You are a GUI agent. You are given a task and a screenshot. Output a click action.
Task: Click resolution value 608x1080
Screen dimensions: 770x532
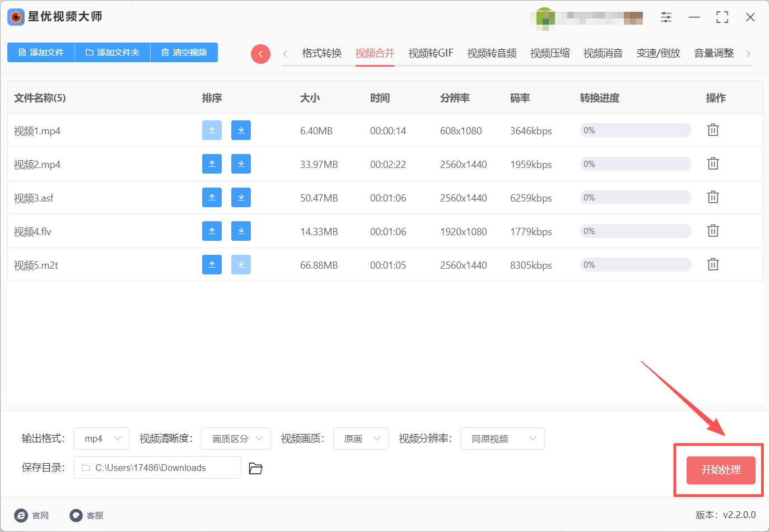click(x=461, y=131)
